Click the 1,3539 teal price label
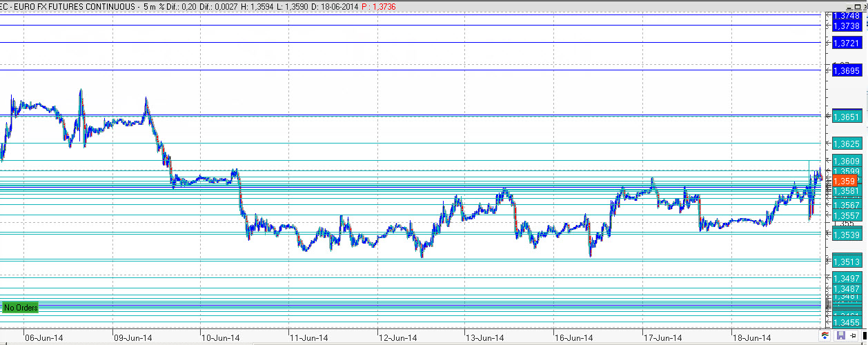868x345 pixels. (x=847, y=235)
